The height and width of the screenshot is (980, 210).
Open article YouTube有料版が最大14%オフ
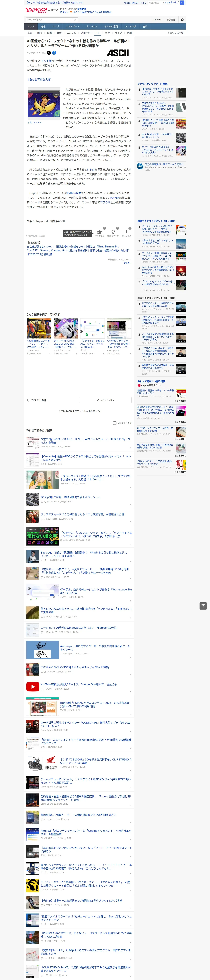(x=79, y=684)
